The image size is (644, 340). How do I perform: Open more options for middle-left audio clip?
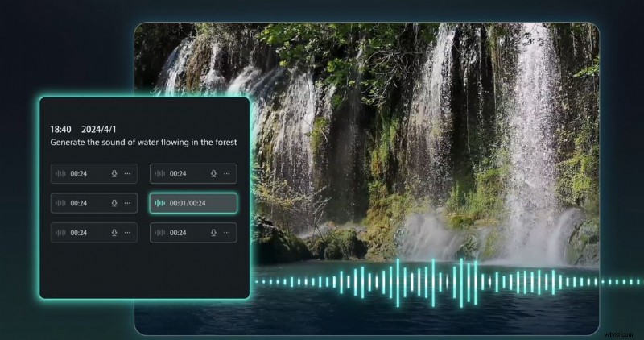pyautogui.click(x=127, y=204)
